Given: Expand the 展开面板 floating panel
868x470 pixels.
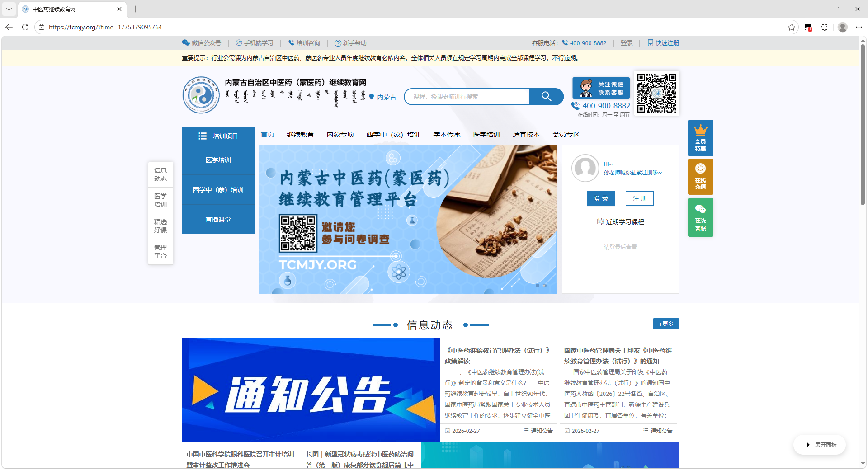Looking at the screenshot, I should [820, 445].
